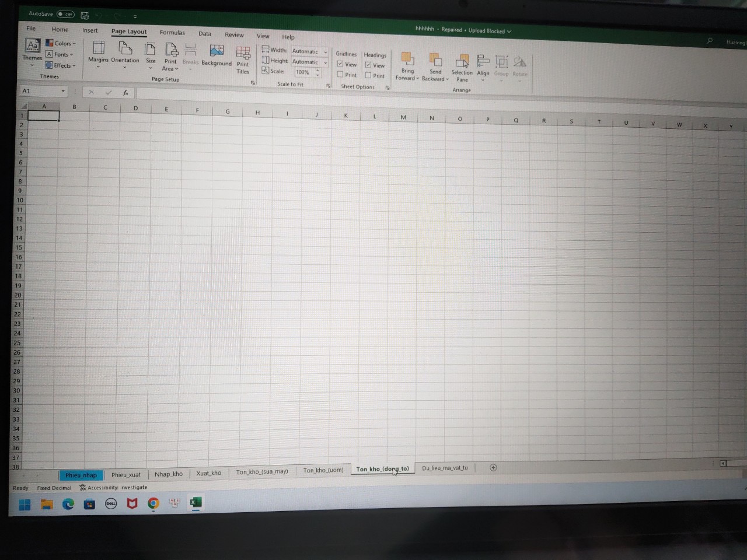This screenshot has height=560, width=747.
Task: Select the Nhap_kho sheet tab
Action: pos(169,474)
